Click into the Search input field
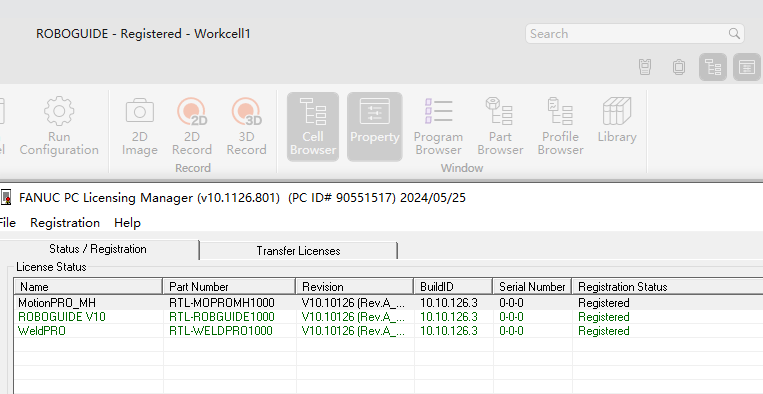Screen dimensions: 763x394 pos(627,34)
